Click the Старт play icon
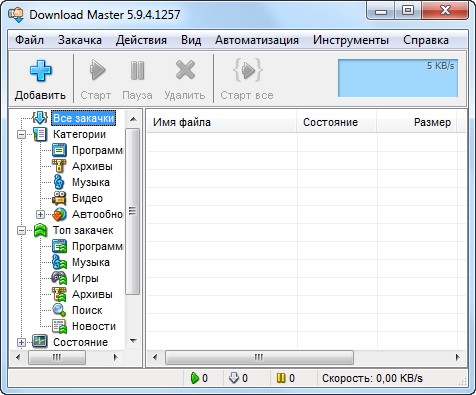This screenshot has height=395, width=476. click(97, 70)
